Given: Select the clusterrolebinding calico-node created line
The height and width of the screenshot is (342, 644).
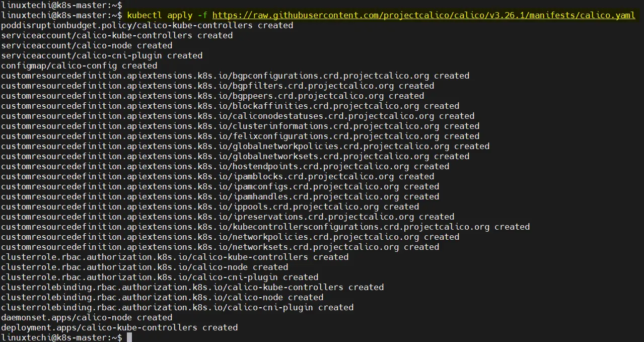Looking at the screenshot, I should coord(162,297).
